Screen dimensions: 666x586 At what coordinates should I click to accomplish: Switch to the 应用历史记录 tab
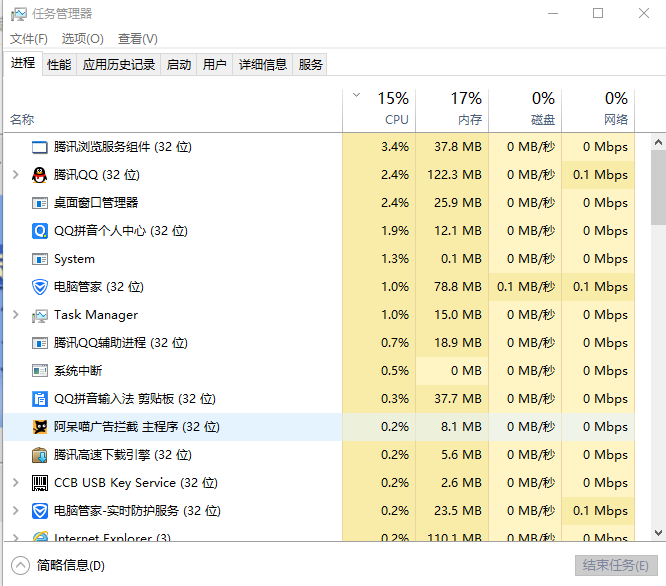[119, 65]
